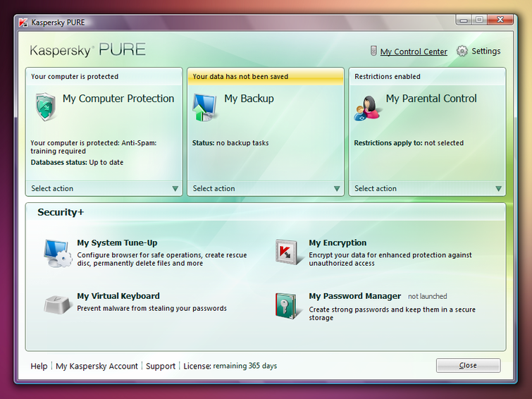Image resolution: width=532 pixels, height=399 pixels.
Task: Click the Kaspersky PURE header logo
Action: tap(88, 50)
